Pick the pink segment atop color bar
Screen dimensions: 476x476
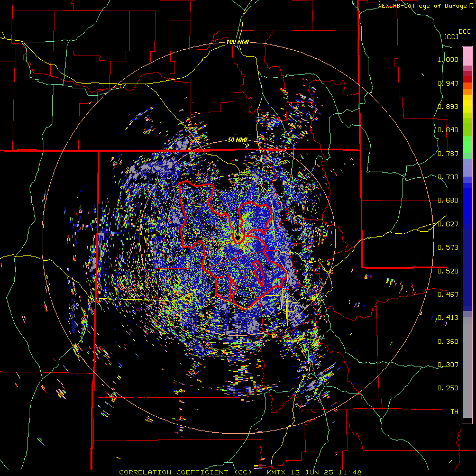467,57
